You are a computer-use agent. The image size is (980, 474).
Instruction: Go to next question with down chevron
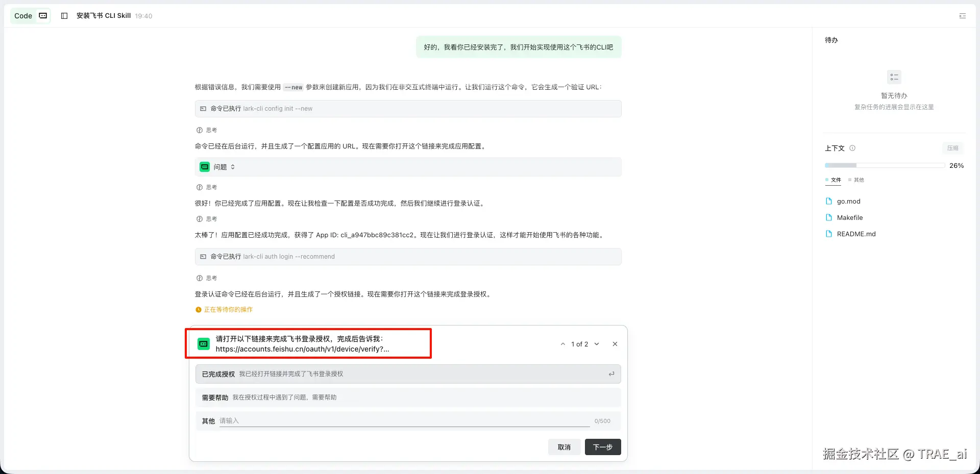(596, 344)
